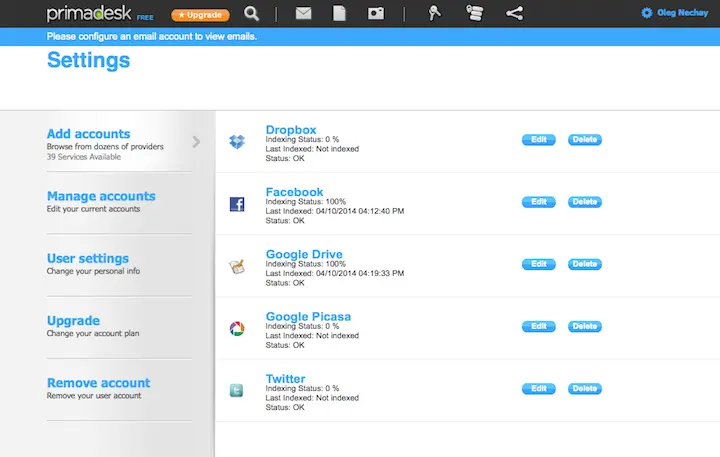The image size is (720, 457).
Task: Open the Remove account section
Action: coord(99,383)
